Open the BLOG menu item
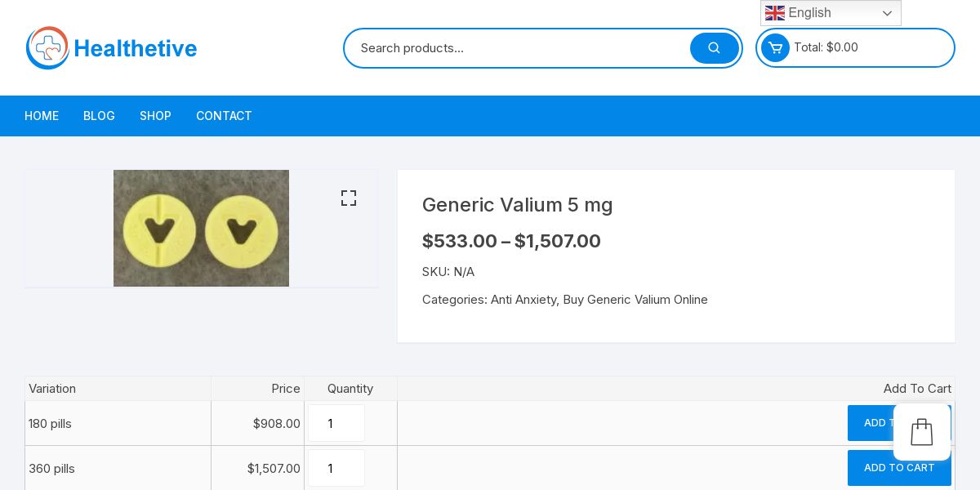 (x=99, y=116)
